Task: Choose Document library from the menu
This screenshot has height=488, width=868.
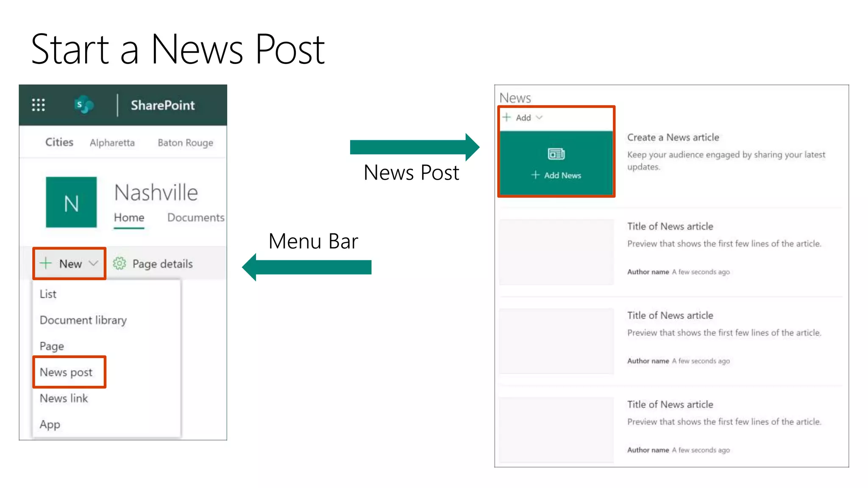Action: [83, 320]
